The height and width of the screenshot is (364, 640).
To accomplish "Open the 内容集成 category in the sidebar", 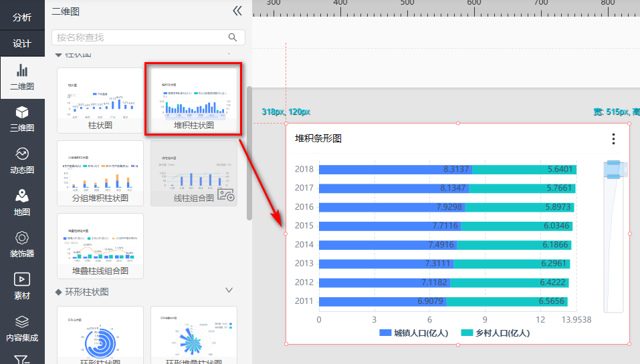I will 22,328.
